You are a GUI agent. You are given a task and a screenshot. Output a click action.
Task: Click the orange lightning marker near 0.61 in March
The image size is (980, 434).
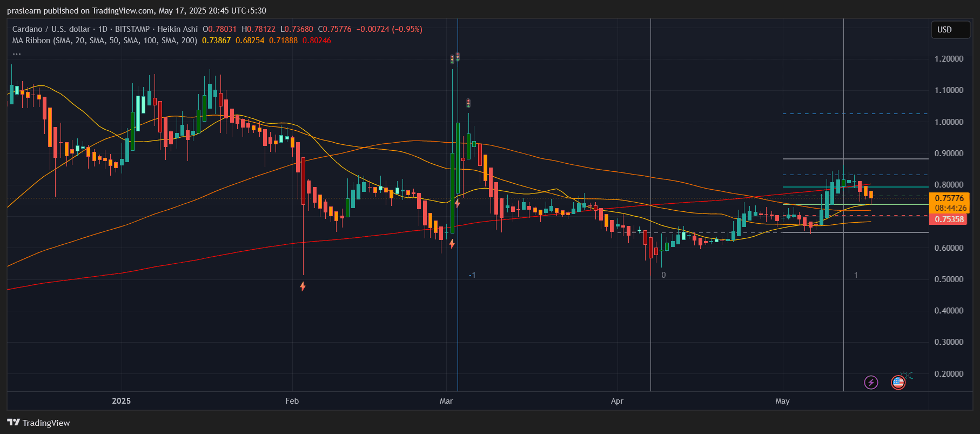click(x=452, y=244)
